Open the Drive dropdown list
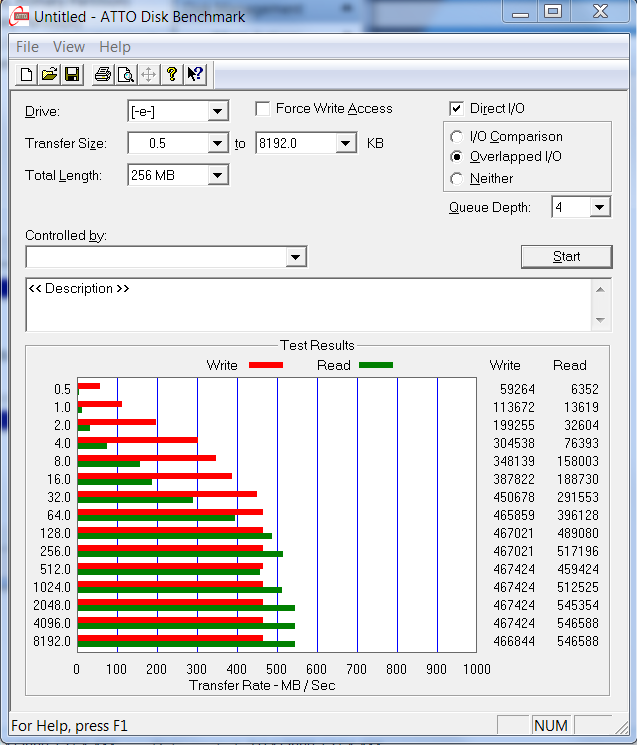Viewport: 637px width, 745px height. [x=217, y=111]
